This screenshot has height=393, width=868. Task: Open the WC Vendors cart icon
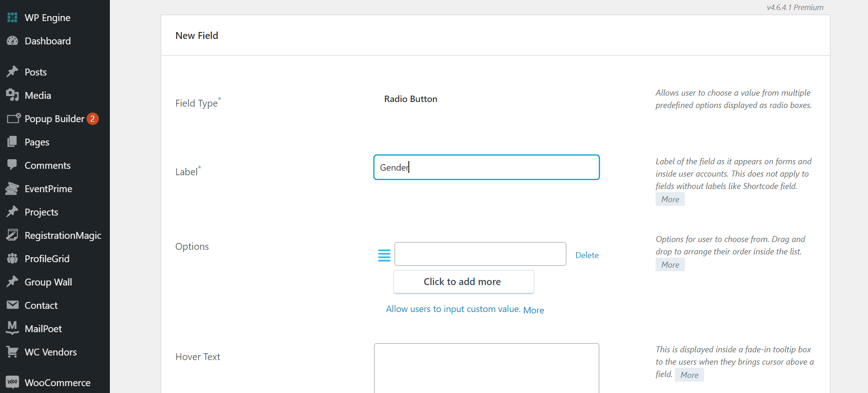tap(12, 352)
